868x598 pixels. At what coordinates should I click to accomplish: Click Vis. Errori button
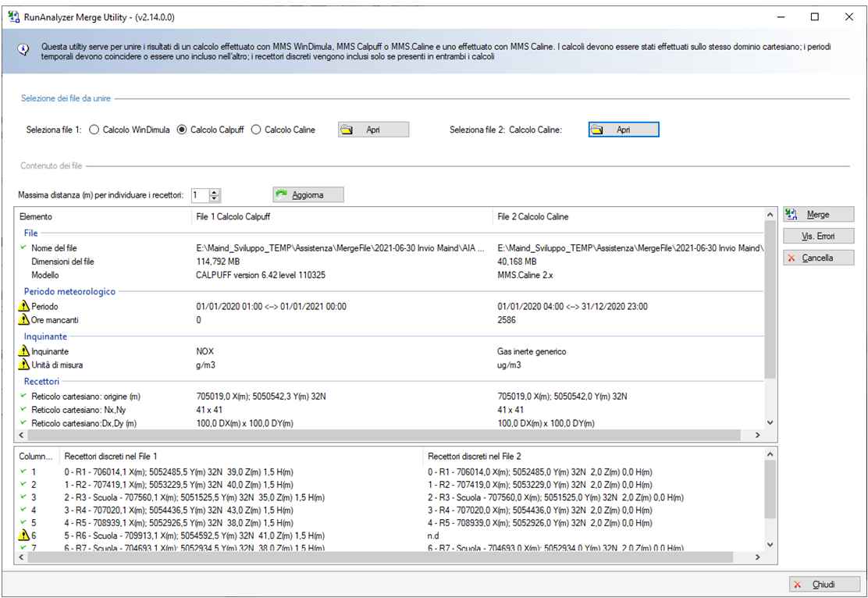tap(819, 236)
